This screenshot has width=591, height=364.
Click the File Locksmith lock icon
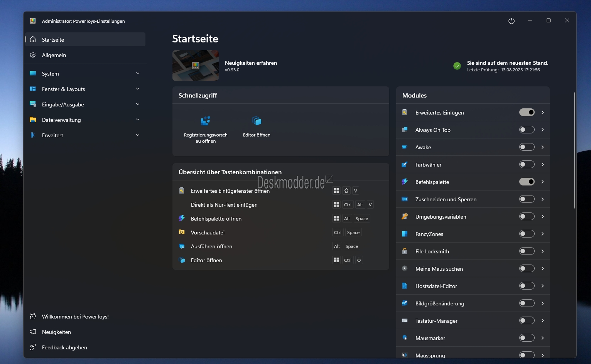pyautogui.click(x=405, y=251)
